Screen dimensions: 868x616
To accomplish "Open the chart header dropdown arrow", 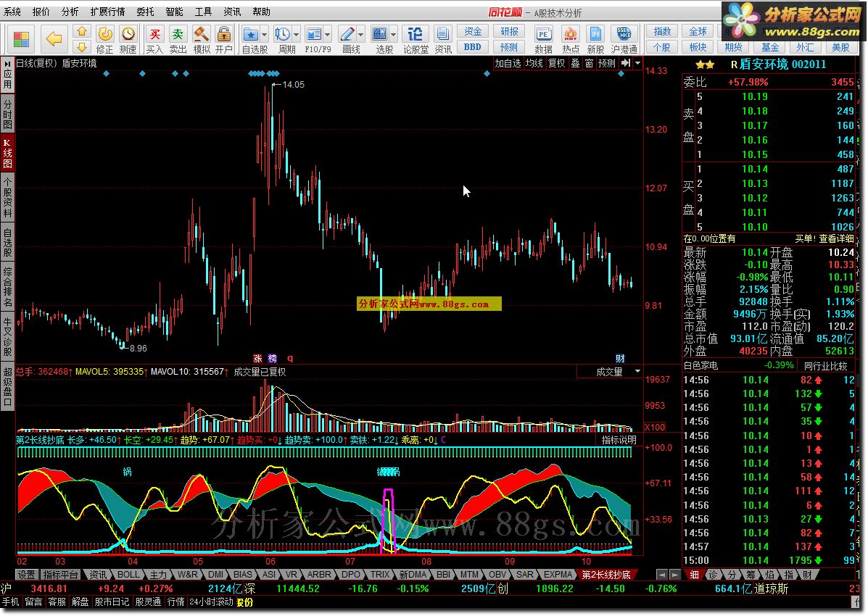I will [637, 63].
